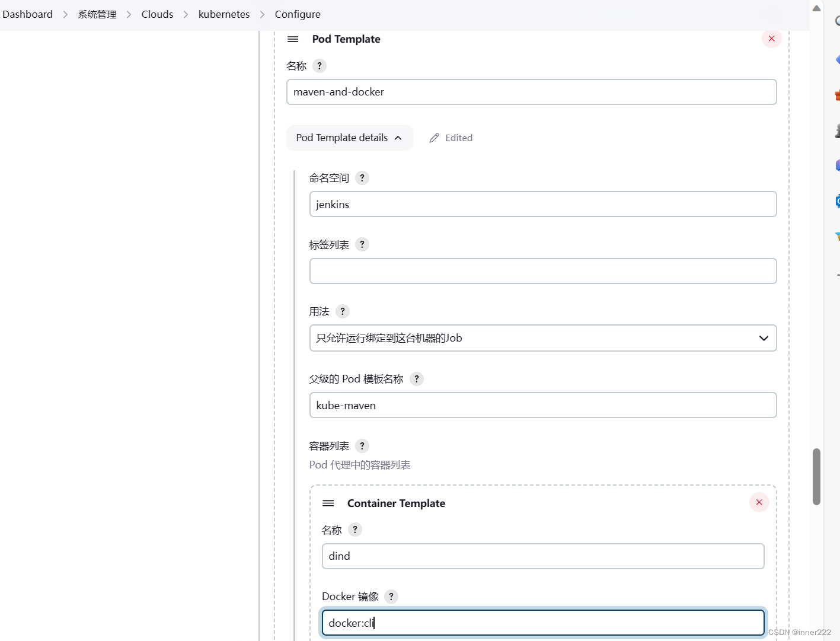Show help for container 名称

(x=355, y=530)
